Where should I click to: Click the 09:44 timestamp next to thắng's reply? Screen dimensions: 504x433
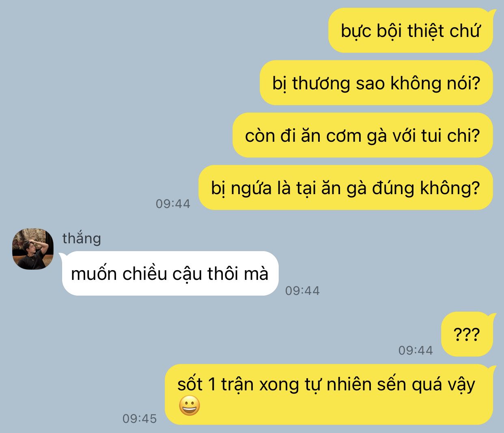(x=302, y=290)
